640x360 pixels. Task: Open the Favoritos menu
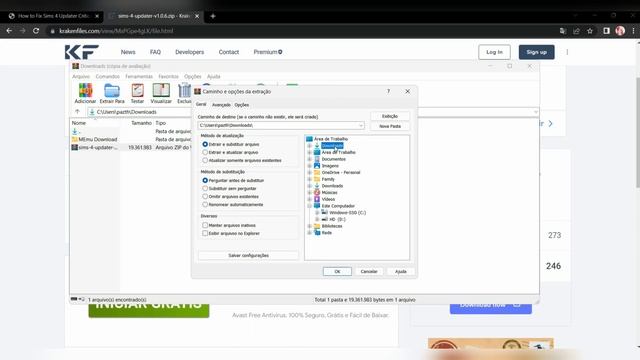(168, 76)
